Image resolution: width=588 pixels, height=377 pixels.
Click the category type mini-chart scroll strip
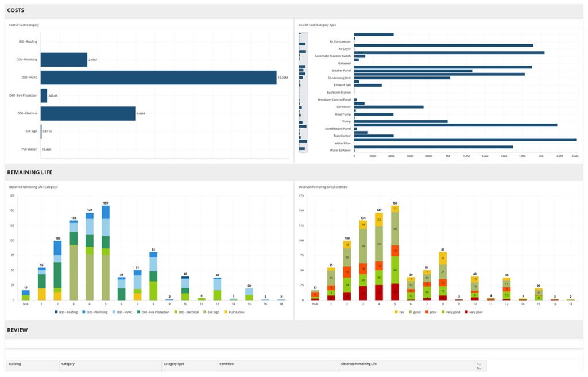coord(303,92)
